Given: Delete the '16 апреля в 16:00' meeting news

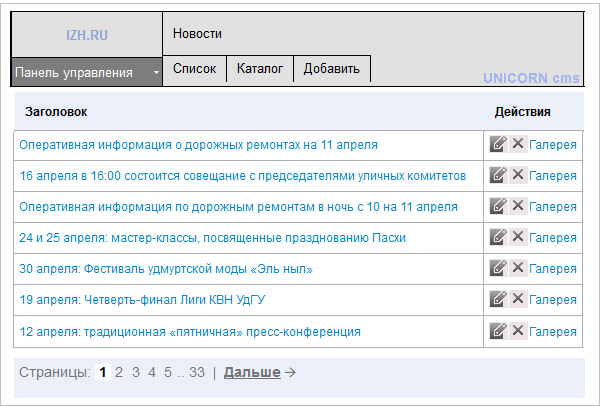Looking at the screenshot, I should pos(518,175).
